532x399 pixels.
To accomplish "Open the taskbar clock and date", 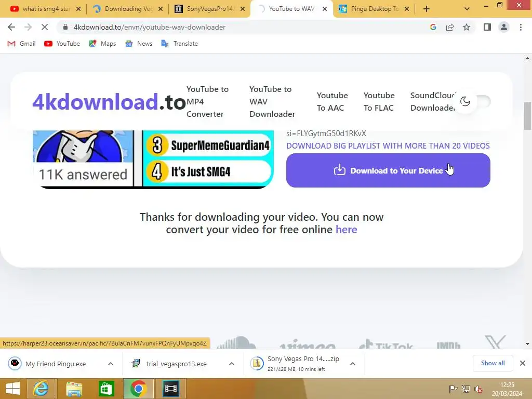I will (x=507, y=389).
